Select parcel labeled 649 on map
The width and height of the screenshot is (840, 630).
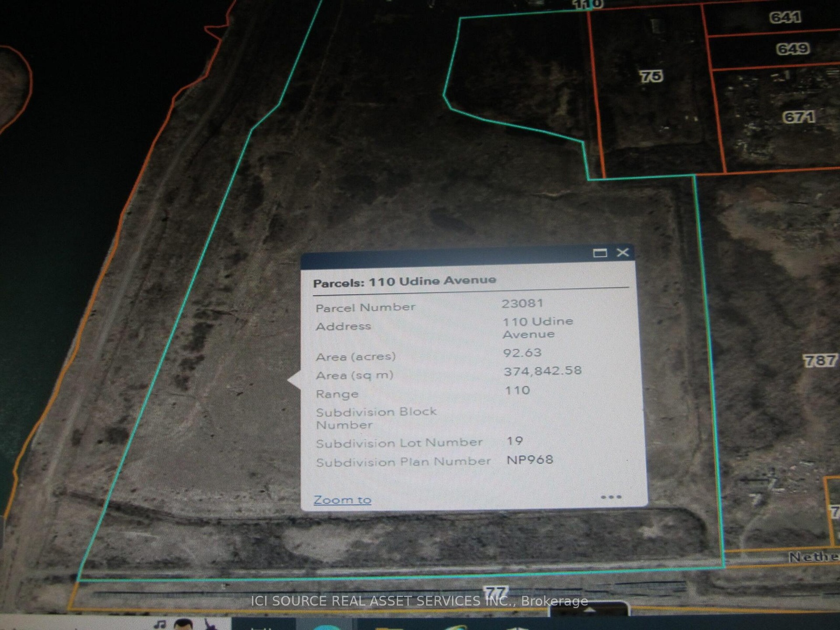tap(793, 49)
